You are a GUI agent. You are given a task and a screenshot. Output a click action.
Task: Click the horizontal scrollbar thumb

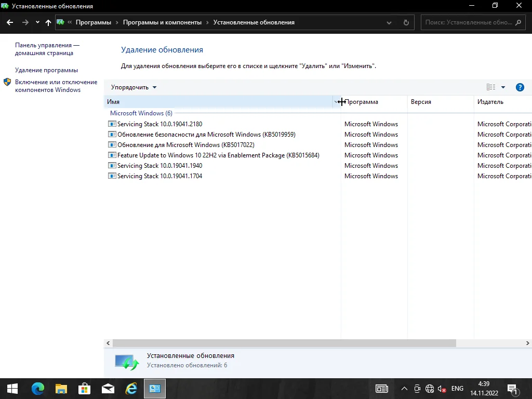click(x=284, y=343)
